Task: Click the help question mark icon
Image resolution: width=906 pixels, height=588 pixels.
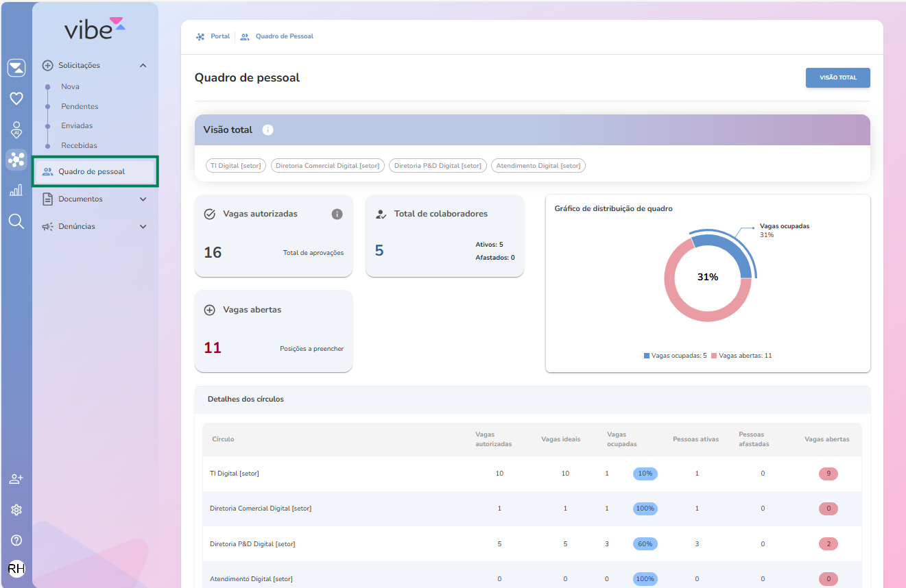Action: pyautogui.click(x=16, y=540)
